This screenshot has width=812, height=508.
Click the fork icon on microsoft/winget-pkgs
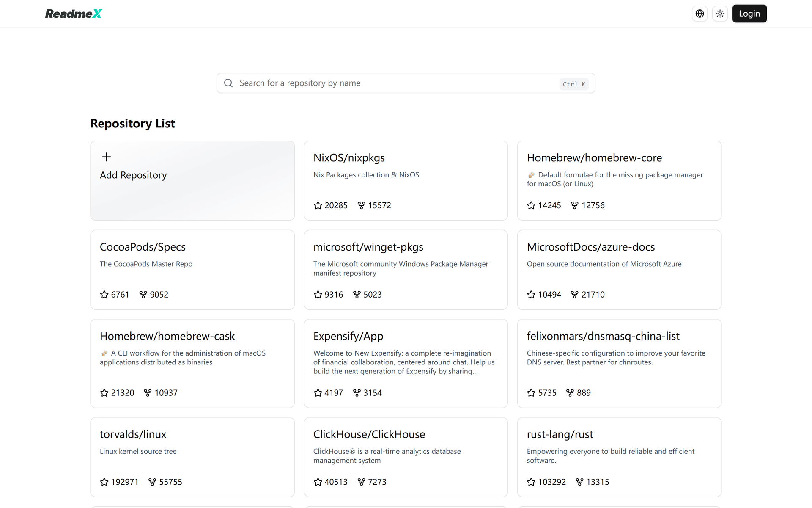357,295
